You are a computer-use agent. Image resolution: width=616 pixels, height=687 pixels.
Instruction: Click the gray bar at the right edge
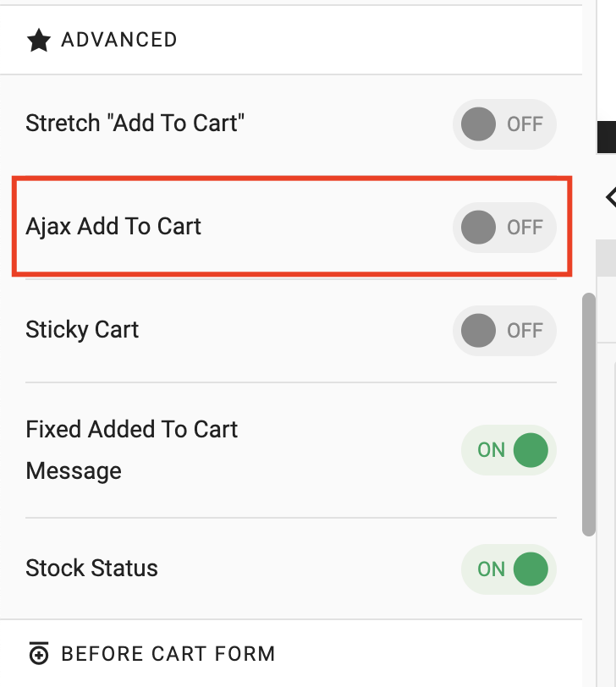pyautogui.click(x=607, y=257)
